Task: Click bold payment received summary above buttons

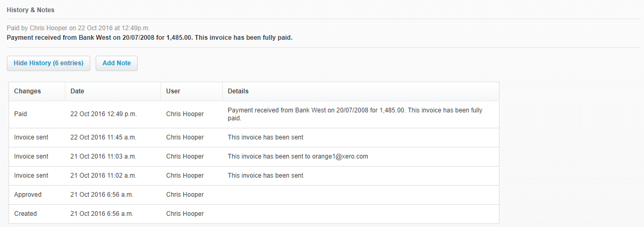Action: click(150, 38)
